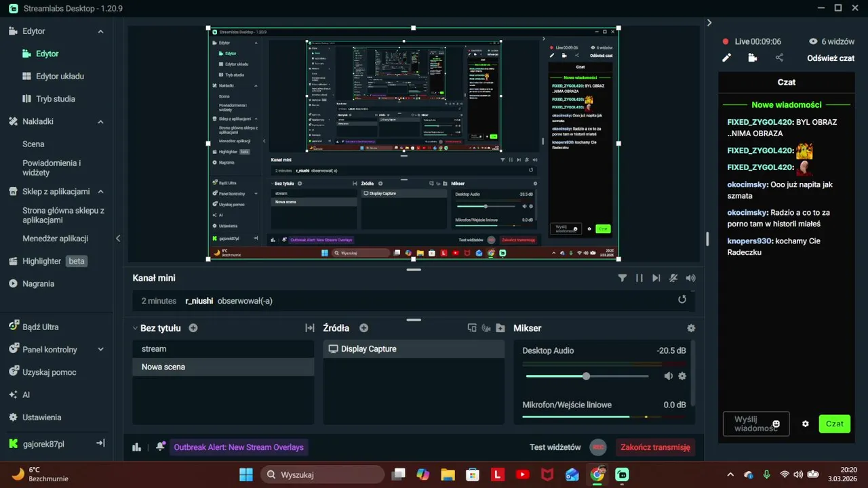Adjust the Desktop Audio volume slider
Viewport: 868px width, 488px height.
[586, 376]
